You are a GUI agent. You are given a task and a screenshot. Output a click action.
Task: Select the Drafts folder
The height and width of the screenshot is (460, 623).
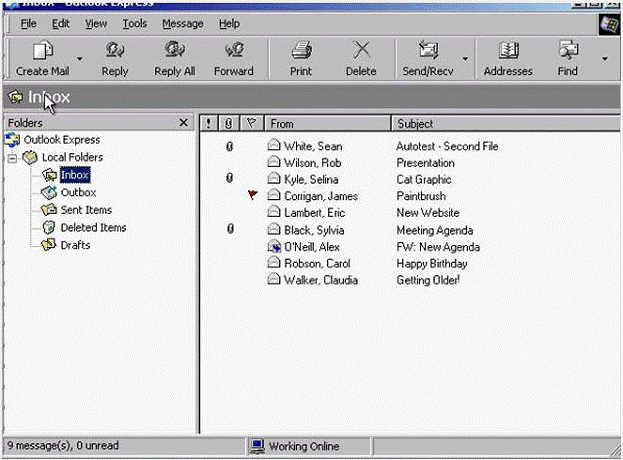75,245
